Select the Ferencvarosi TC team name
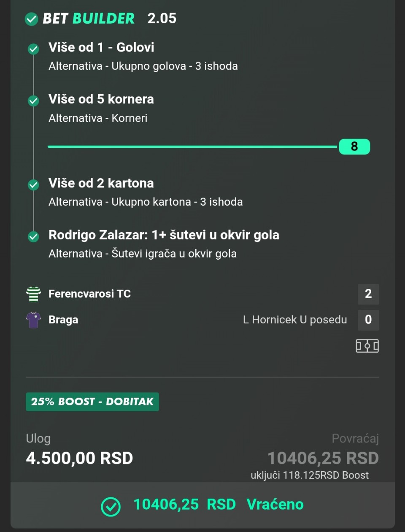Screen dimensions: 405x532 coord(89,294)
